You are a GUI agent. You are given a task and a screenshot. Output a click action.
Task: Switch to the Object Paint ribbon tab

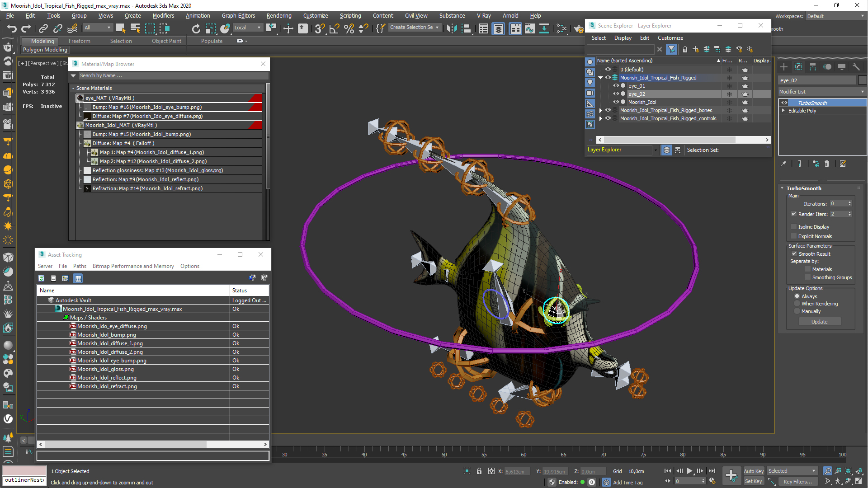coord(166,41)
